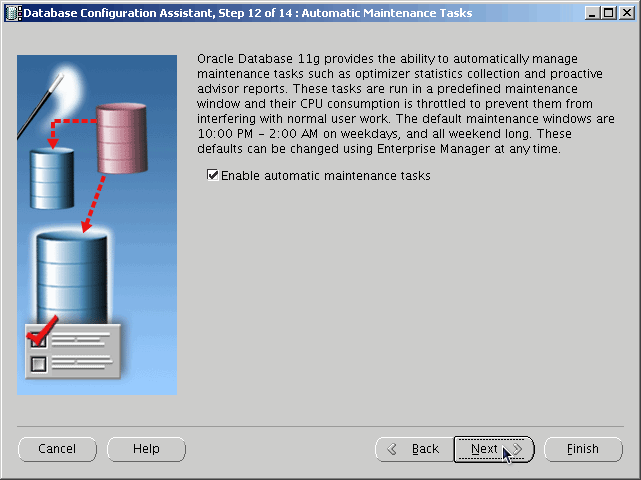
Task: Click Finish to complete the wizard
Action: pos(583,449)
